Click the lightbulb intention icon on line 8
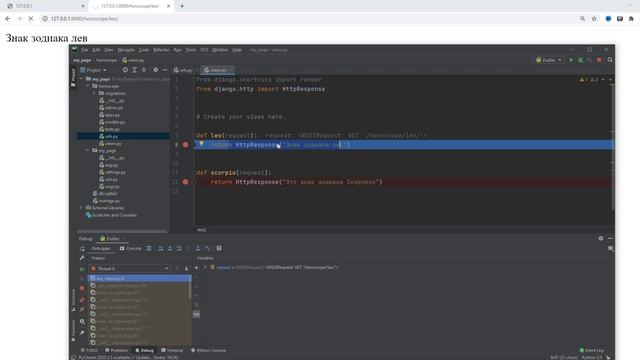This screenshot has height=360, width=640. pos(201,144)
